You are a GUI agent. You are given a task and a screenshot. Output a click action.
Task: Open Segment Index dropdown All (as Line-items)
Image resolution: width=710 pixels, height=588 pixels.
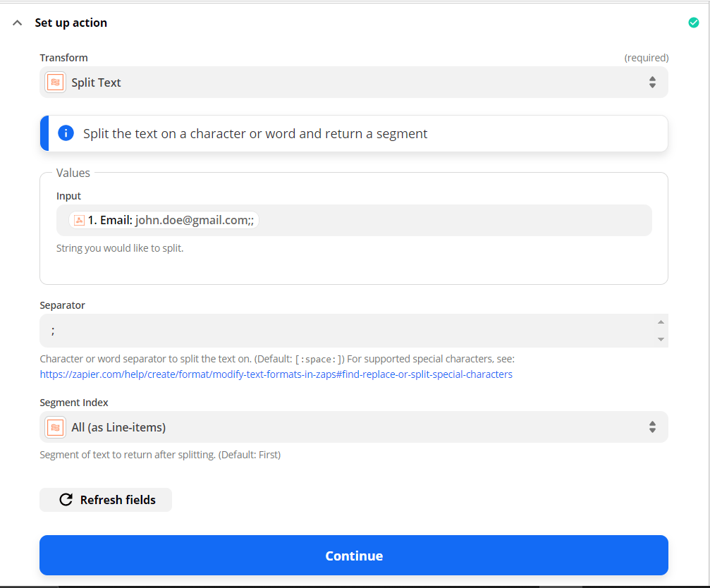pos(354,427)
